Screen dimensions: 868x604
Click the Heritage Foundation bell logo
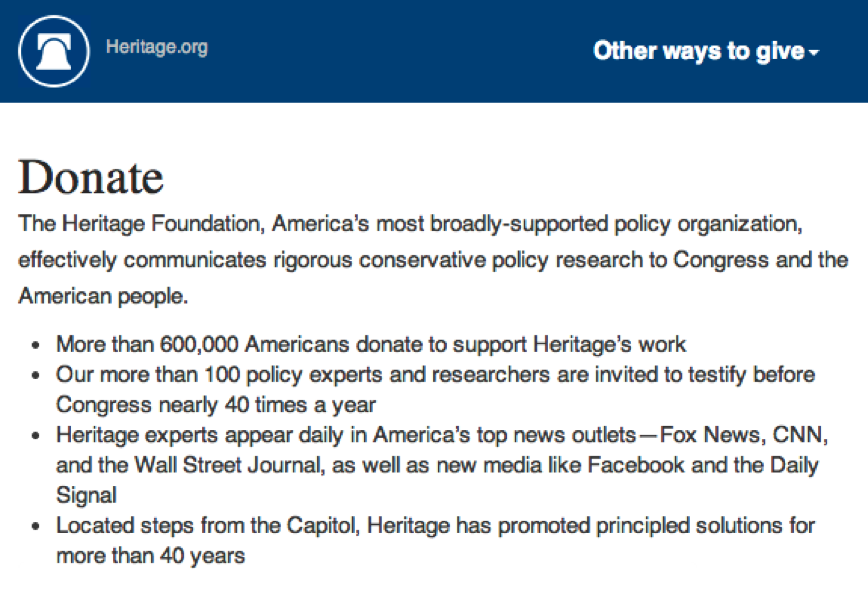[x=54, y=51]
